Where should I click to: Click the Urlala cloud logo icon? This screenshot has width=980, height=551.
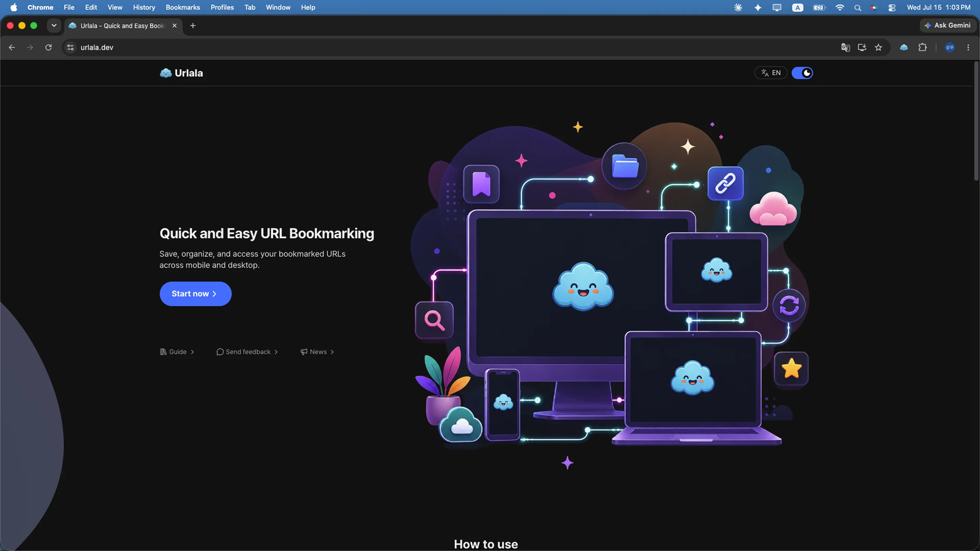(165, 73)
